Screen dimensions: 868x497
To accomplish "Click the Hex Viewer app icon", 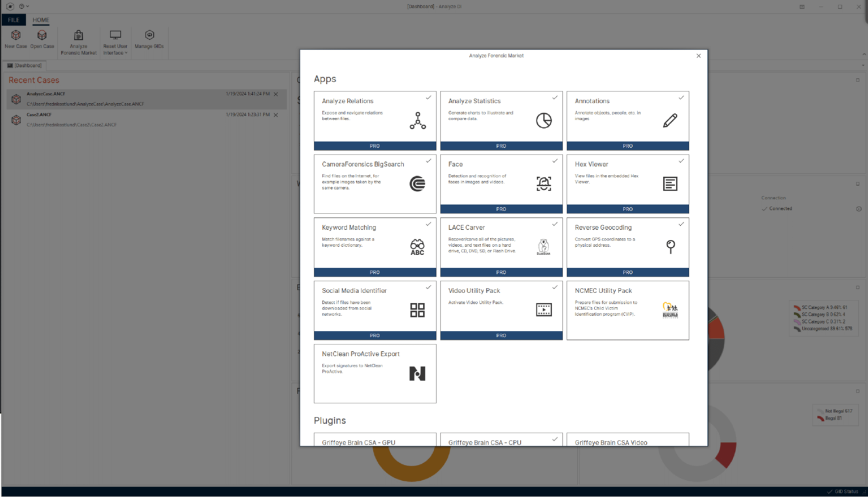I will [x=669, y=183].
